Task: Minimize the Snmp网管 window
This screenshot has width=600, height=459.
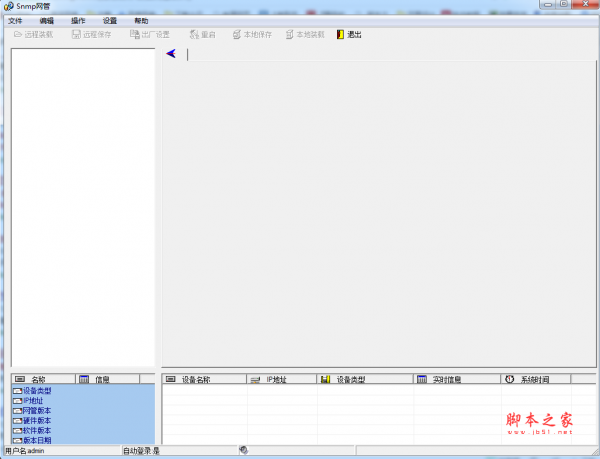Action: (x=548, y=4)
